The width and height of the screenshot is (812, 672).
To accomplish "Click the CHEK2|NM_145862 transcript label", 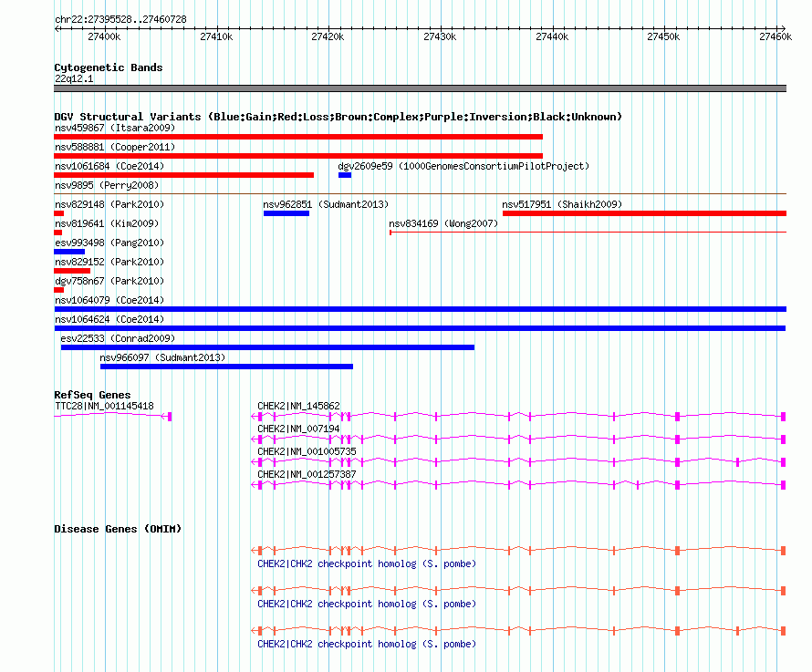I will (x=299, y=406).
